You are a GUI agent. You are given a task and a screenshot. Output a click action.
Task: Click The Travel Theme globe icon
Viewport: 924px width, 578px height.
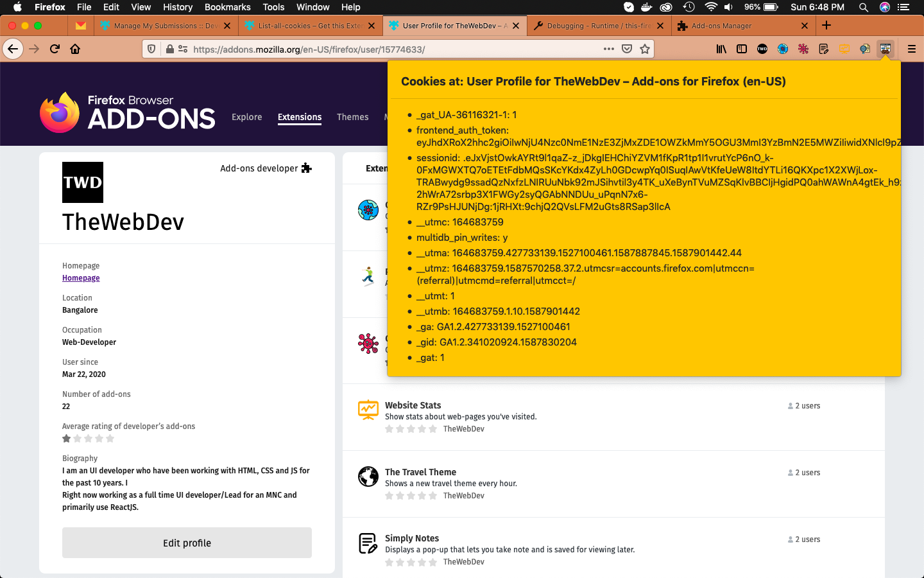368,477
